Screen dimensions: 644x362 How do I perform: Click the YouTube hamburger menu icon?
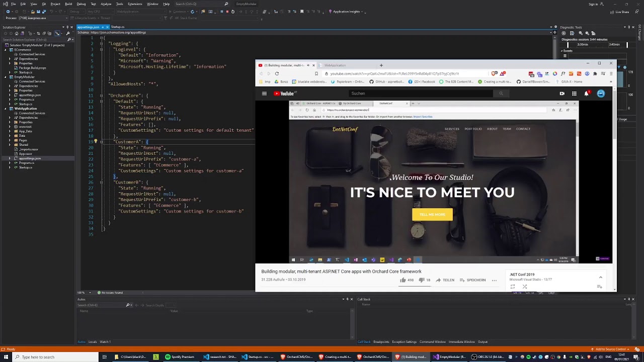pos(264,94)
